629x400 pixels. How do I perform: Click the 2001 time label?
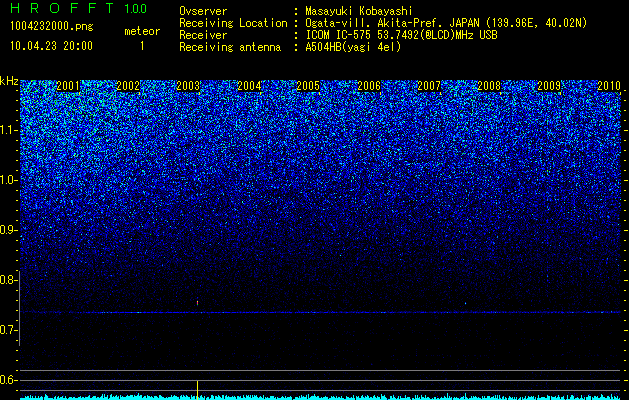tap(68, 86)
